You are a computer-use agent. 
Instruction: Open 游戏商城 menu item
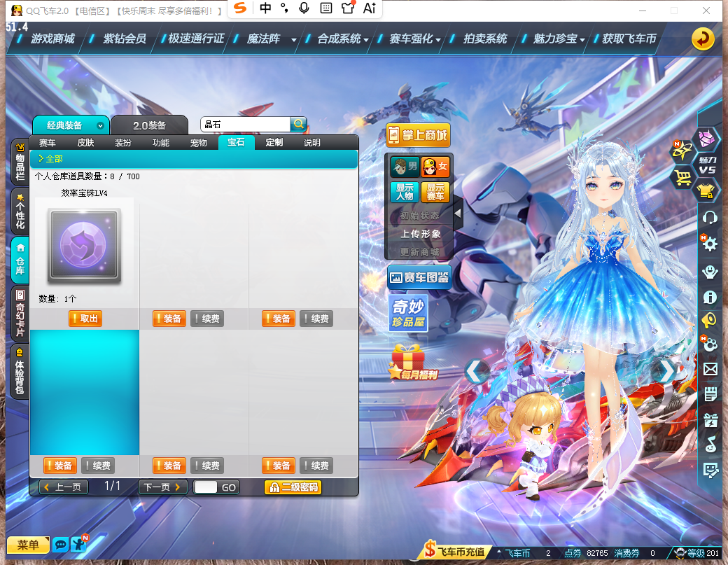[52, 39]
